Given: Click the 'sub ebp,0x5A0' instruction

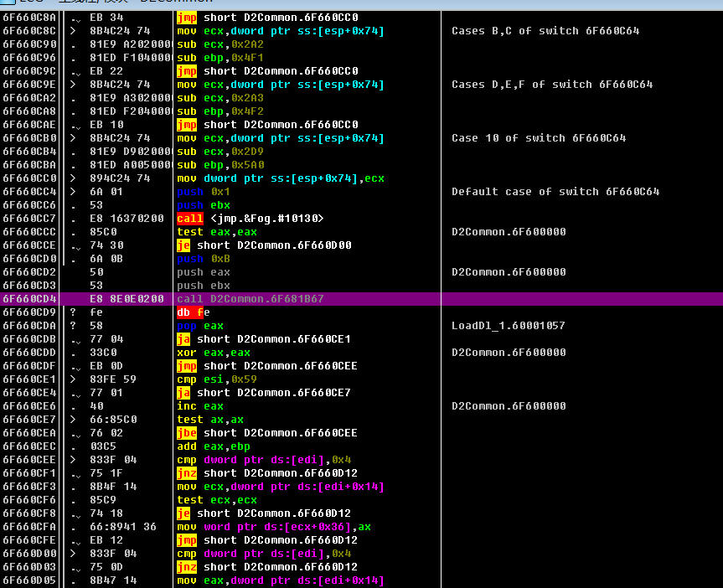Looking at the screenshot, I should pyautogui.click(x=220, y=165).
